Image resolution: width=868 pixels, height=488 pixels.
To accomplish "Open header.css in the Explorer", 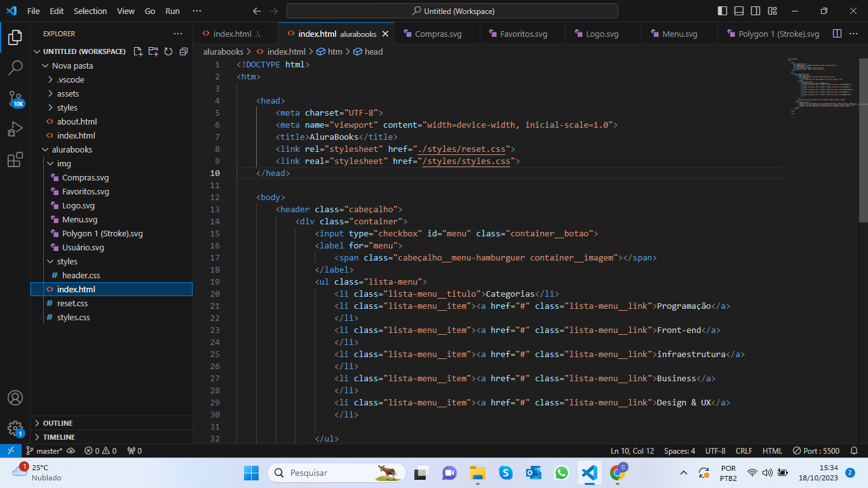I will point(81,275).
